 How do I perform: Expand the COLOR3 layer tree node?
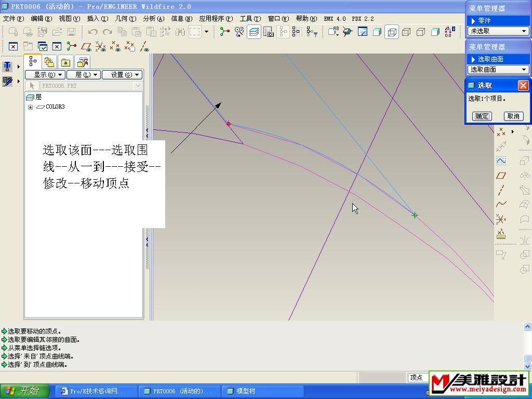[31, 107]
